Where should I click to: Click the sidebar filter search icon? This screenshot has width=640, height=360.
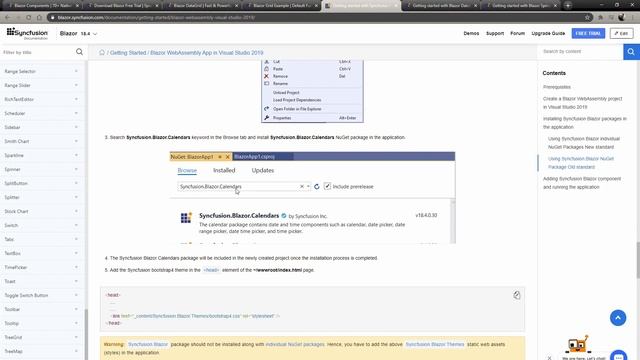79,52
